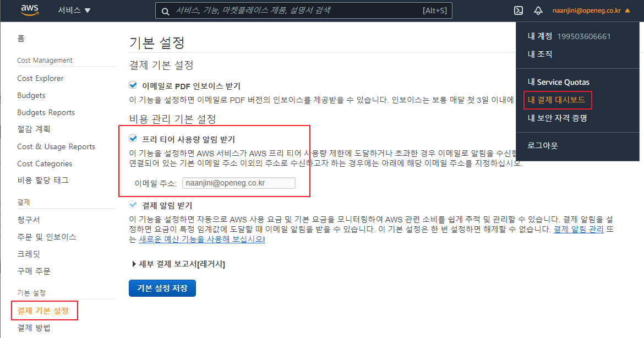644x338 pixels.
Task: Open 크레딧 in sidebar
Action: 28,254
